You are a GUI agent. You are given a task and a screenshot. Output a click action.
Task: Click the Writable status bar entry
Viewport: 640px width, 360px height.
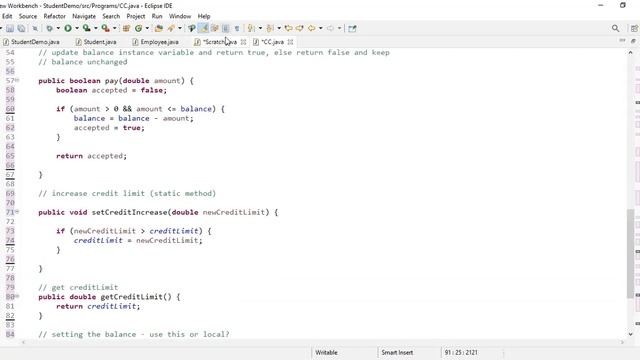tap(326, 352)
